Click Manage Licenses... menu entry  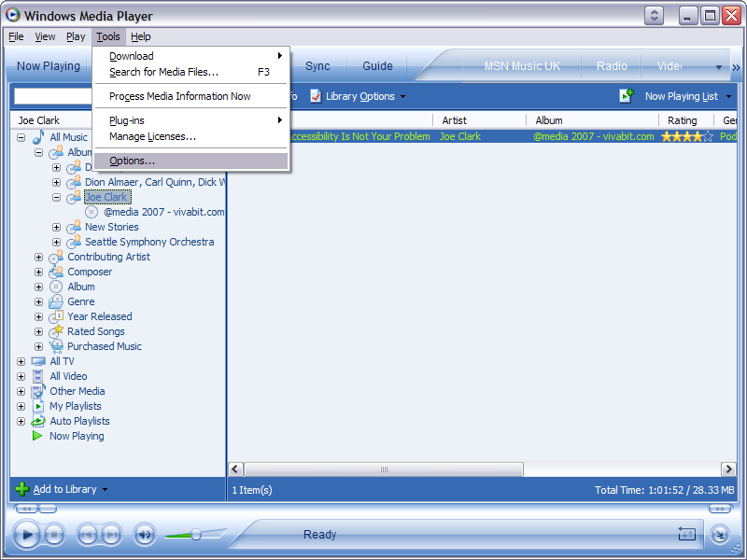[x=152, y=137]
